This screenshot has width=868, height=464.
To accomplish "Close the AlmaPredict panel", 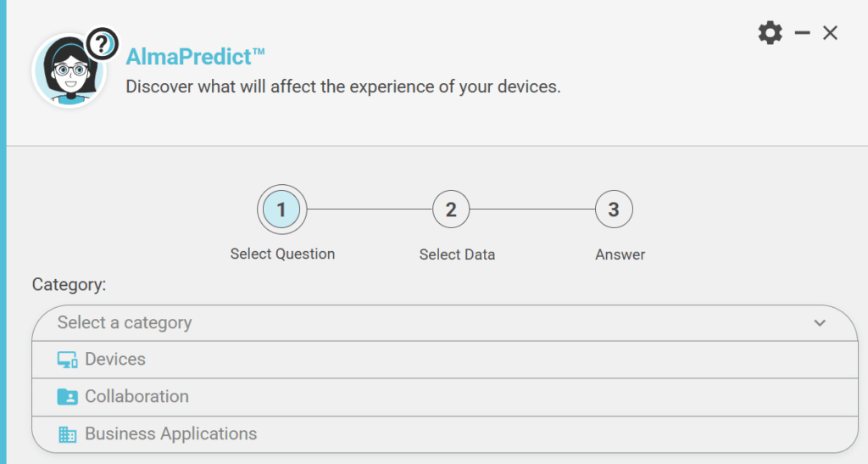I will [x=831, y=33].
